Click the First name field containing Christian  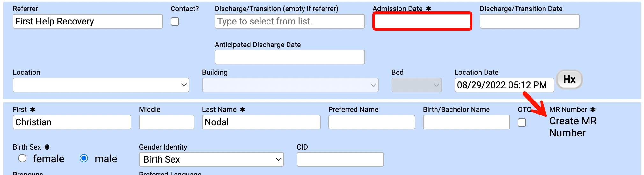pyautogui.click(x=72, y=122)
